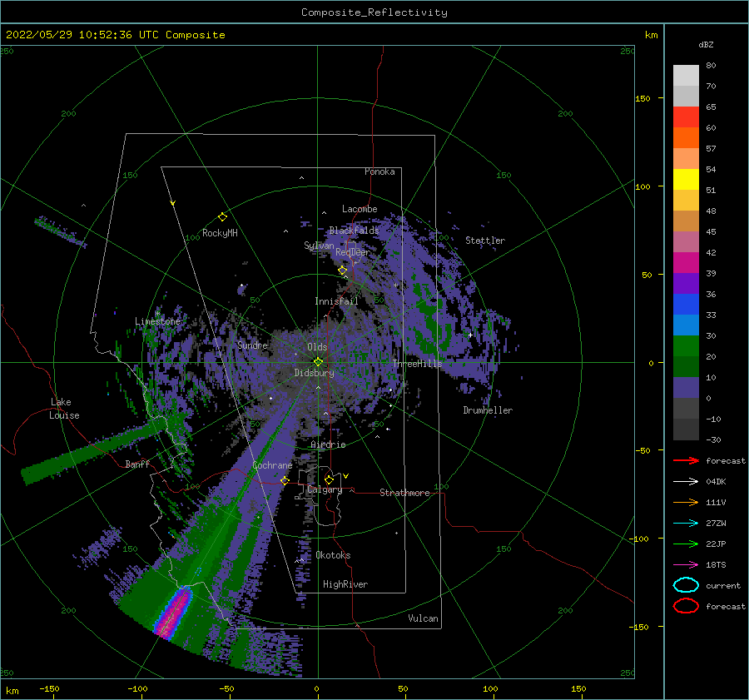Click the Sundre label
The height and width of the screenshot is (700, 749).
coord(252,345)
